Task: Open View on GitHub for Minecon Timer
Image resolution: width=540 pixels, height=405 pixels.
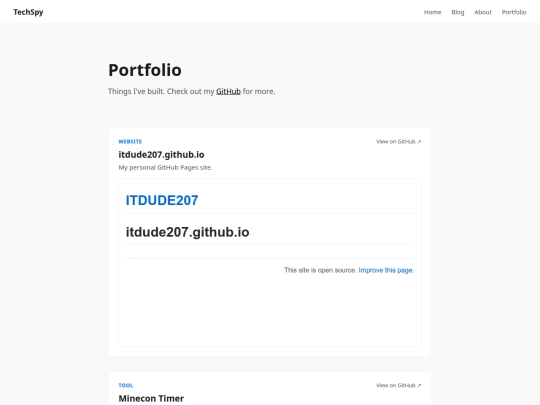Action: click(x=398, y=385)
